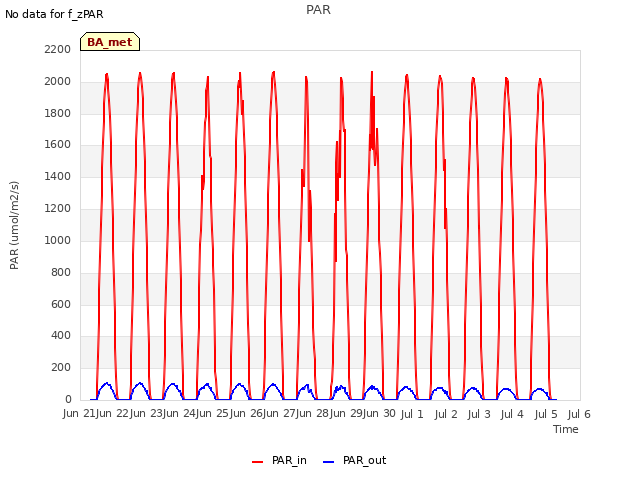
Task: Click the BA_met annotation label
Action: [x=110, y=42]
